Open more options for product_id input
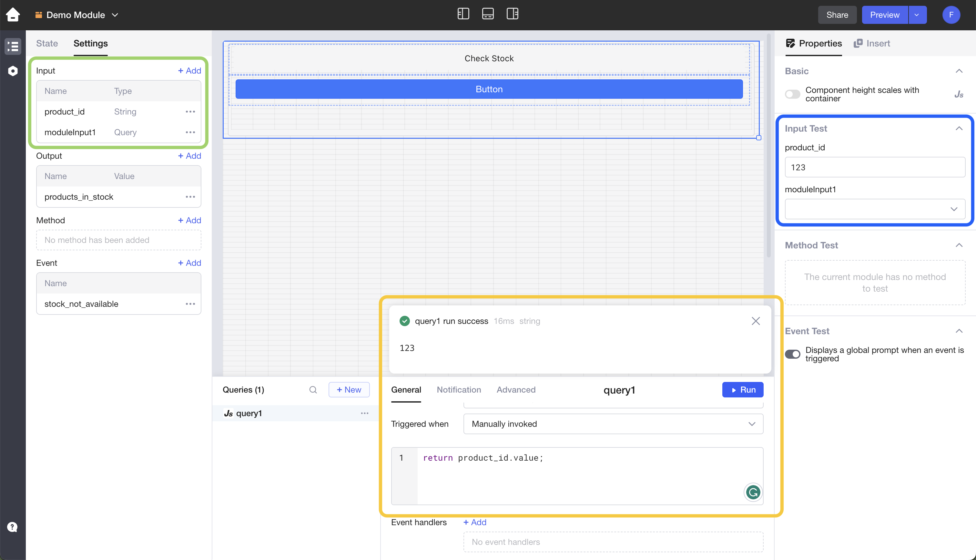Image resolution: width=976 pixels, height=560 pixels. click(190, 112)
